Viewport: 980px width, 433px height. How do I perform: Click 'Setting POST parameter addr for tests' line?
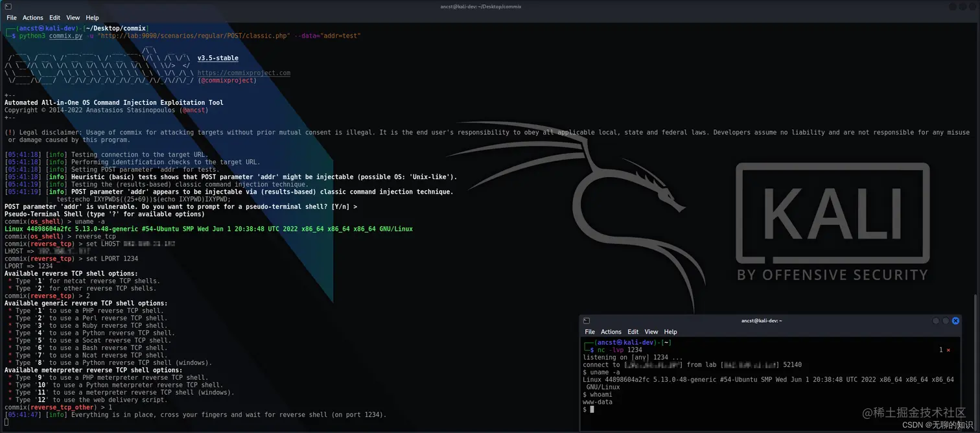(112, 170)
